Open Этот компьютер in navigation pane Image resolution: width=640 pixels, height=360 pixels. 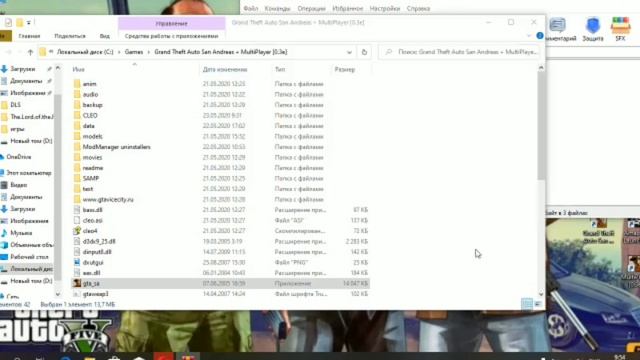tap(28, 173)
